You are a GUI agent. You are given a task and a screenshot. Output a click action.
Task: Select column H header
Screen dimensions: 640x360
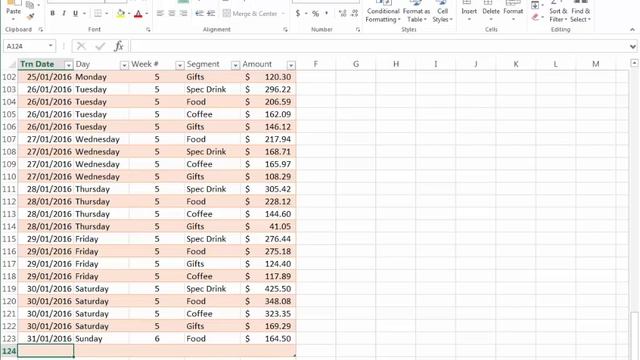point(396,64)
